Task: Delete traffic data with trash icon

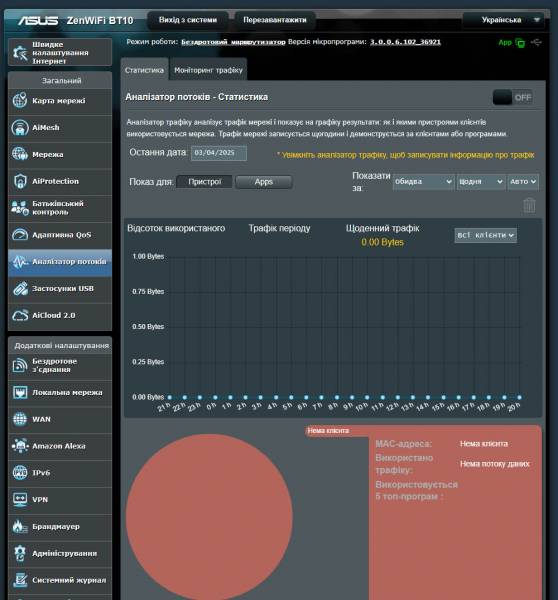Action: pos(529,205)
